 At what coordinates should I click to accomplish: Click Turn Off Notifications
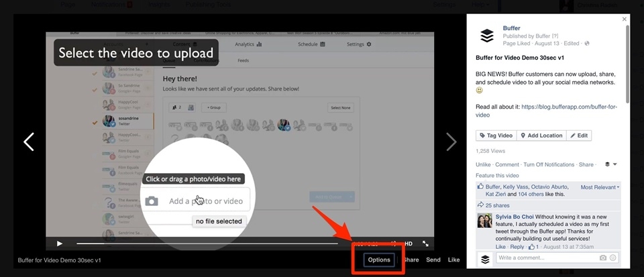549,164
